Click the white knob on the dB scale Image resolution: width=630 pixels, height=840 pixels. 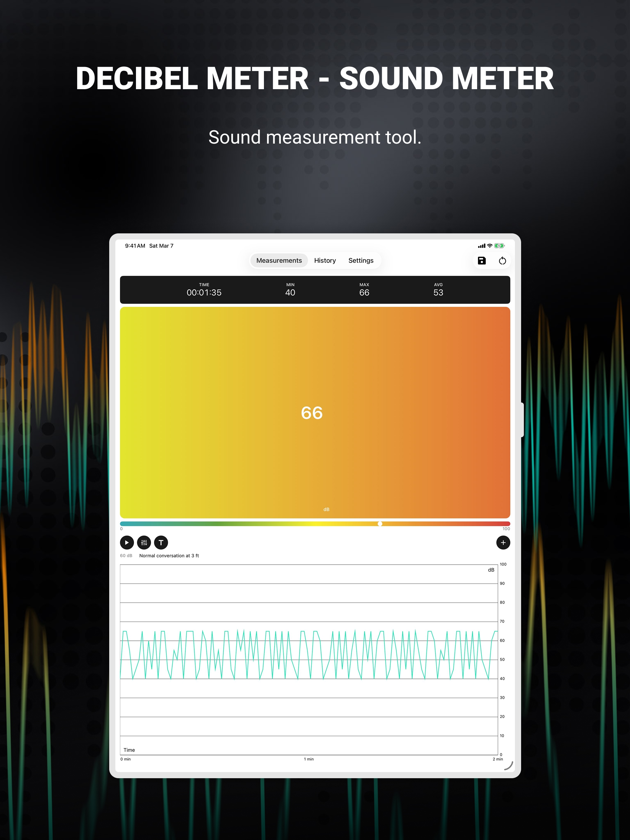click(380, 524)
